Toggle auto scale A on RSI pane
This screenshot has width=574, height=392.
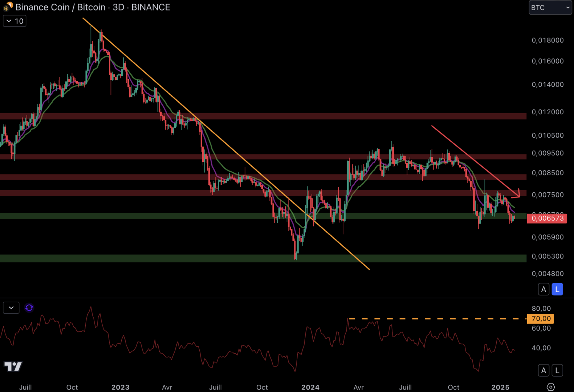pos(543,370)
